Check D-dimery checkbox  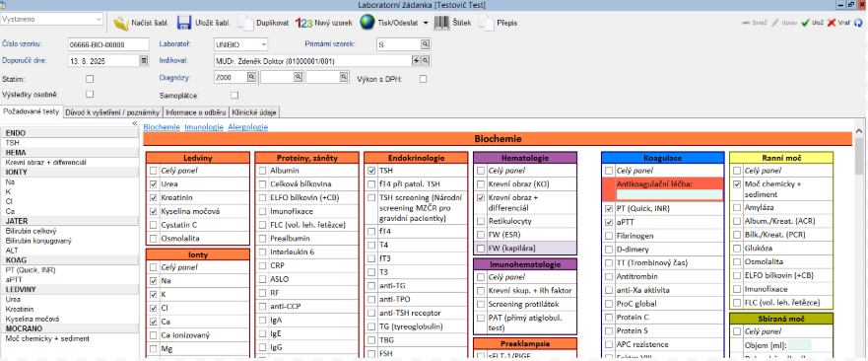point(609,250)
